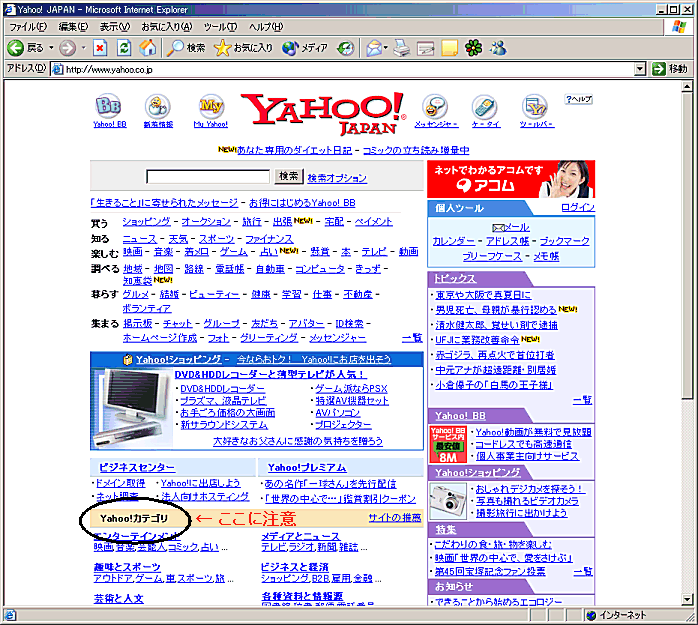The image size is (698, 625).
Task: Open the ヘルプ(H) menu
Action: [266, 27]
